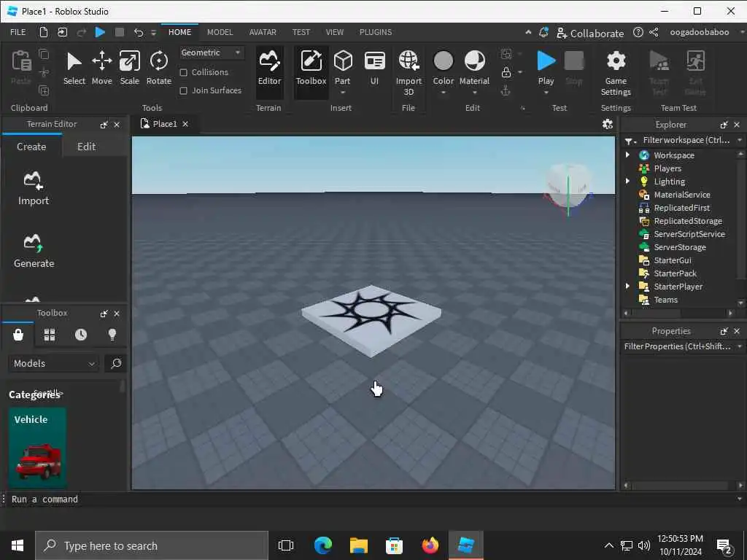Image resolution: width=747 pixels, height=560 pixels.
Task: Click the Import terrain option
Action: pyautogui.click(x=34, y=189)
